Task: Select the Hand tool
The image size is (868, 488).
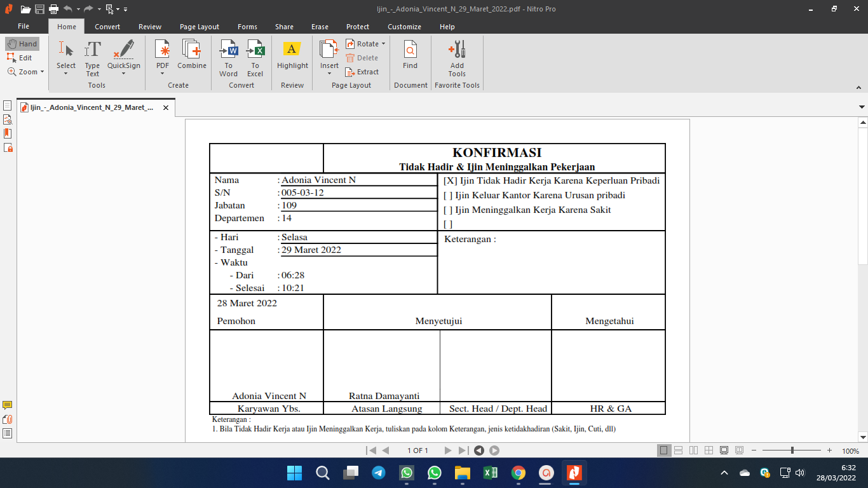Action: point(22,44)
